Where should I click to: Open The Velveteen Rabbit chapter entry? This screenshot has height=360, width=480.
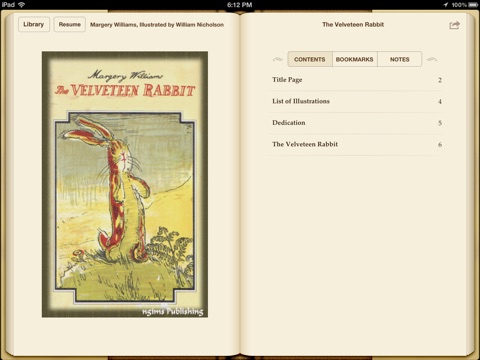[x=357, y=144]
